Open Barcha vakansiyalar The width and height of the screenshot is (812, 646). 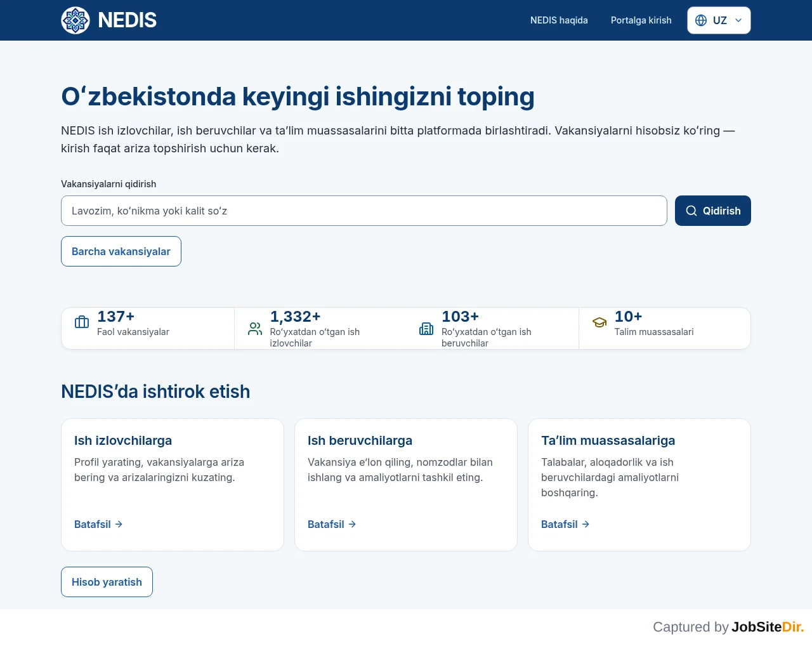coord(121,251)
